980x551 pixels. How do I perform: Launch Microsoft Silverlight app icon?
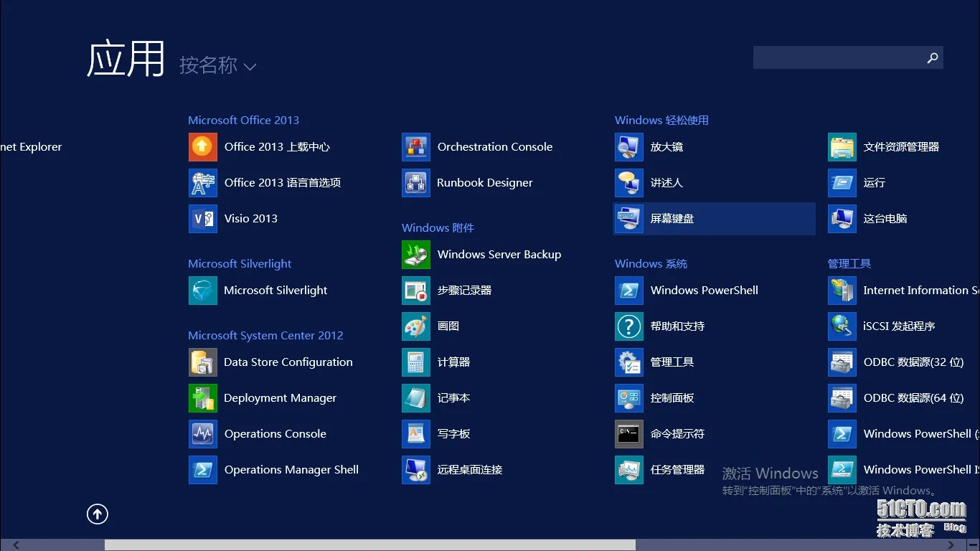tap(203, 291)
